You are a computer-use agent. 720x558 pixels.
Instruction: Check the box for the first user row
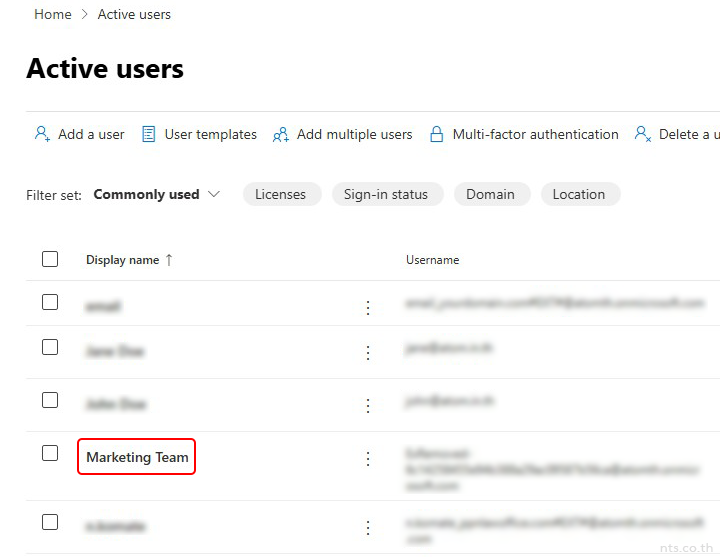point(50,302)
